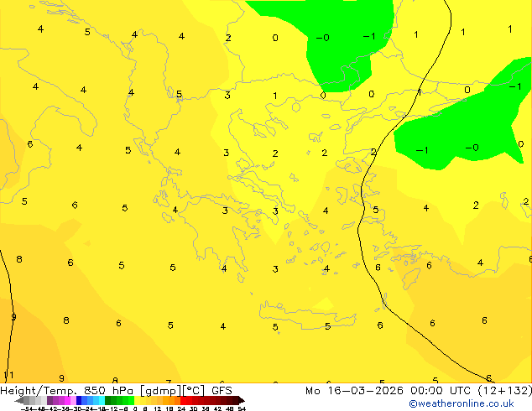The height and width of the screenshot is (411, 532).
Task: Click the dark green legend swatch near -12
Action: (x=108, y=400)
